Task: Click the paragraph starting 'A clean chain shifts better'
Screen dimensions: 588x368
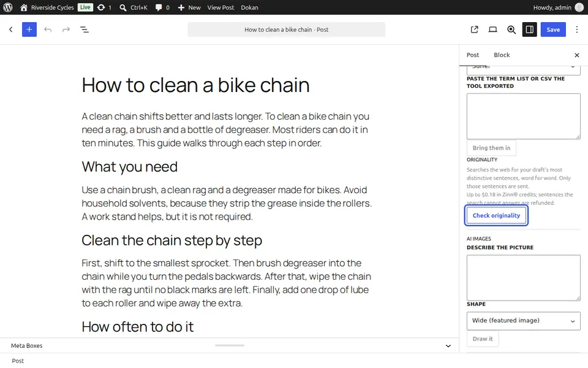Action: 227,129
